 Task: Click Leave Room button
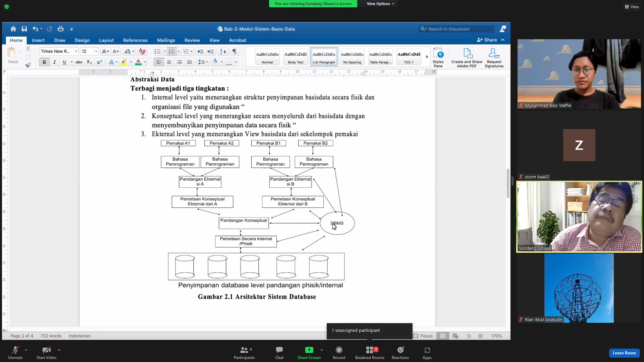tap(624, 353)
